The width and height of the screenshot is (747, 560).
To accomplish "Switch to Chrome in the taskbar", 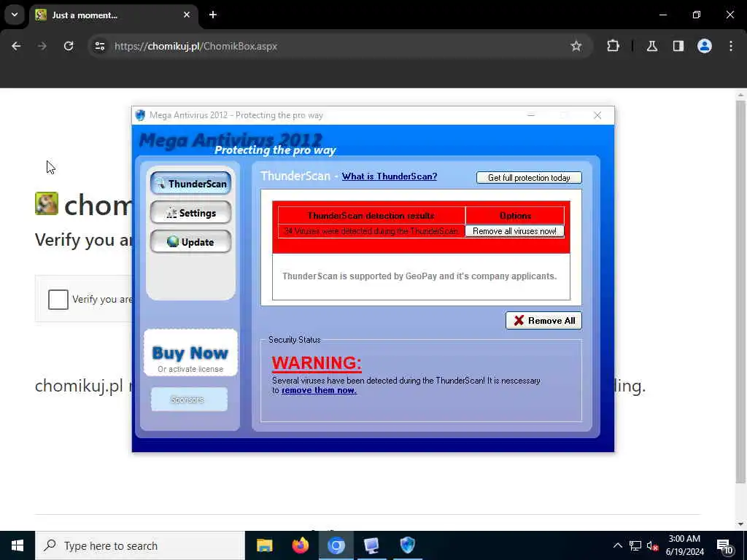I will pyautogui.click(x=336, y=545).
